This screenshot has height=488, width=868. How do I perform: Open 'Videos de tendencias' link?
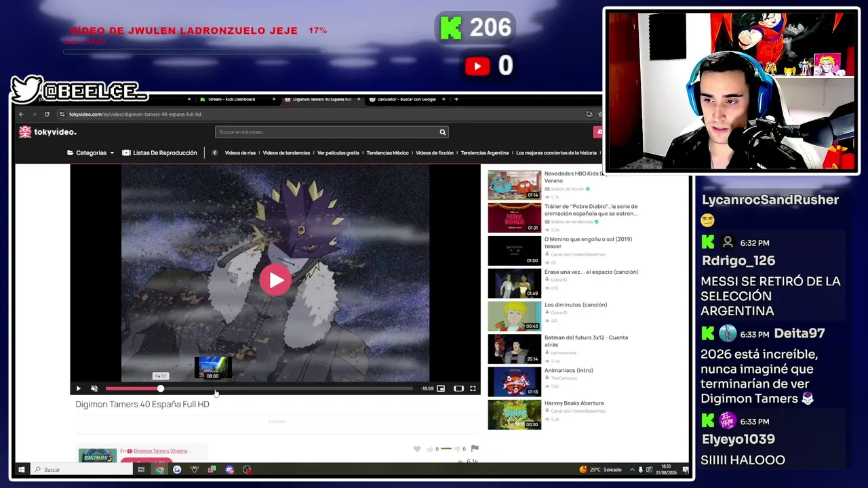[x=286, y=153]
